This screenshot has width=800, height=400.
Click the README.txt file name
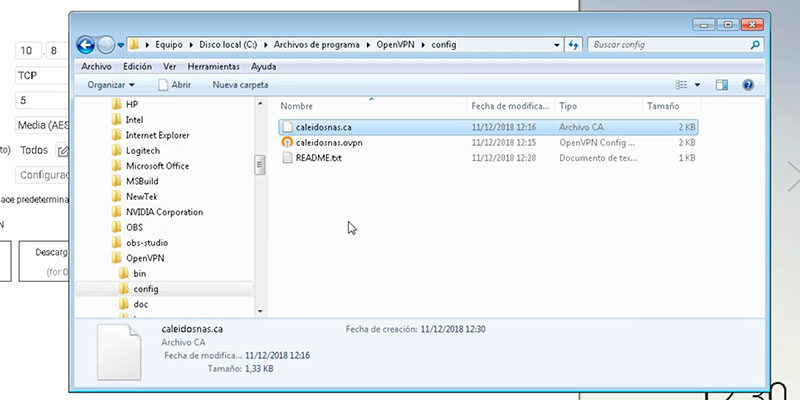pyautogui.click(x=318, y=158)
